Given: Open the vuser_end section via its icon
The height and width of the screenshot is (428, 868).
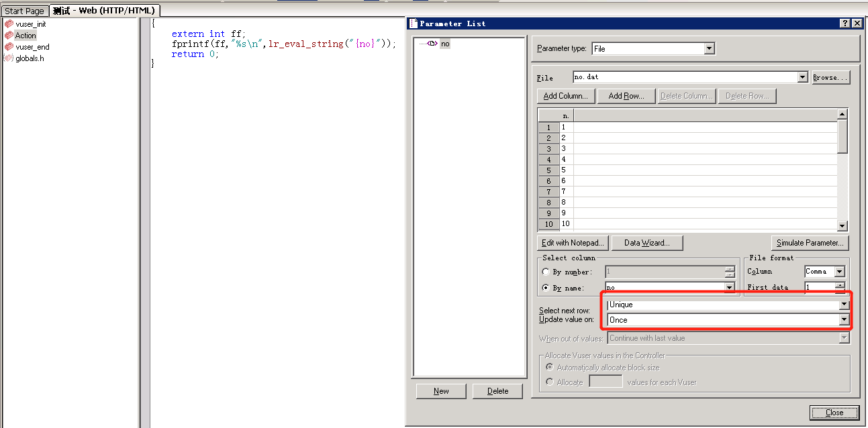Looking at the screenshot, I should coord(9,46).
